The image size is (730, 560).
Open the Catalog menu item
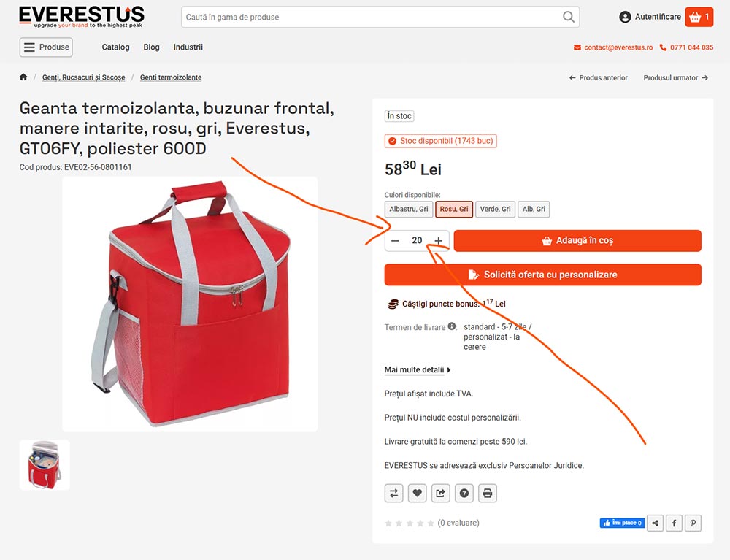click(x=115, y=47)
